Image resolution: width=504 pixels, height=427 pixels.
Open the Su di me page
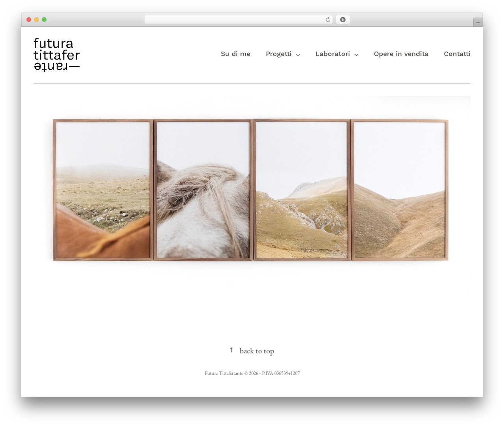coord(235,54)
